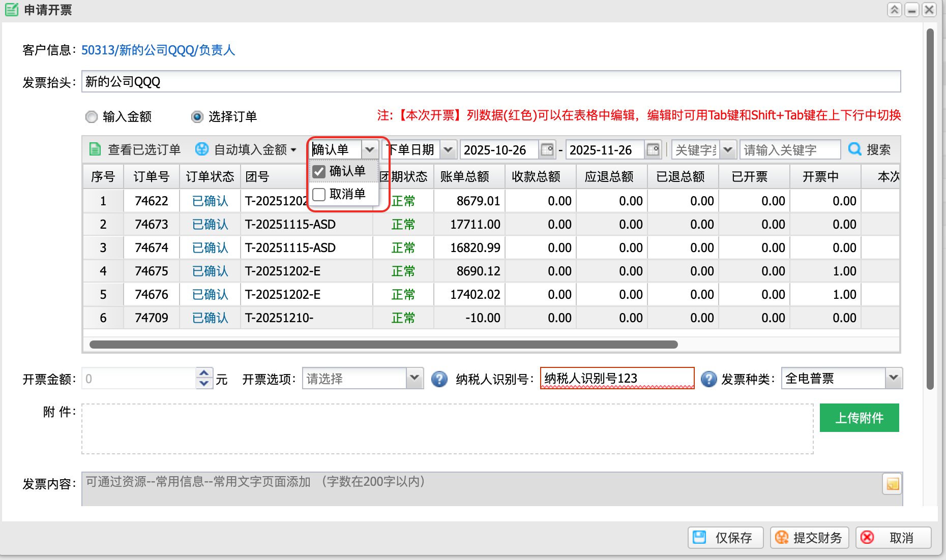The width and height of the screenshot is (946, 560).
Task: Expand the 下单日期 dropdown arrow
Action: [448, 150]
